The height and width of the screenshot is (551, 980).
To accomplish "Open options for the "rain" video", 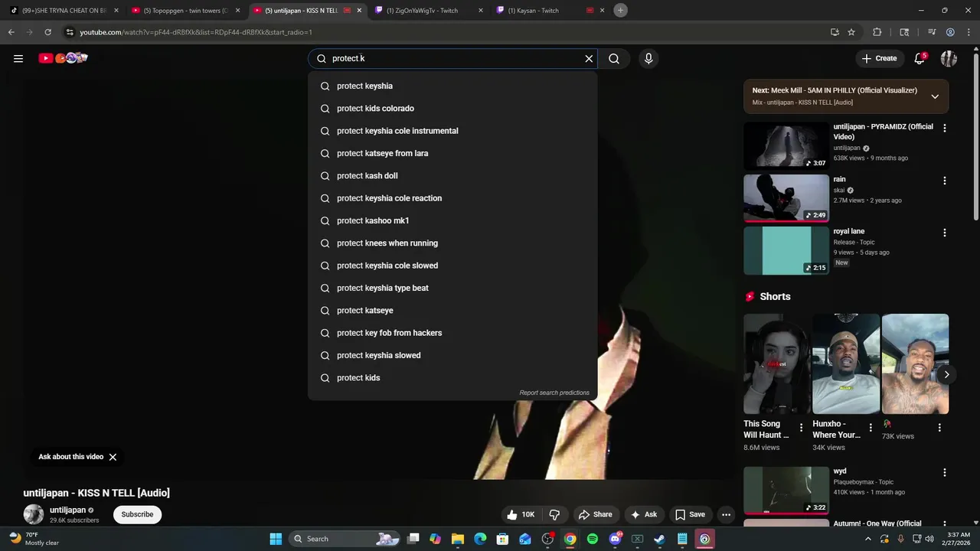I will click(x=944, y=181).
